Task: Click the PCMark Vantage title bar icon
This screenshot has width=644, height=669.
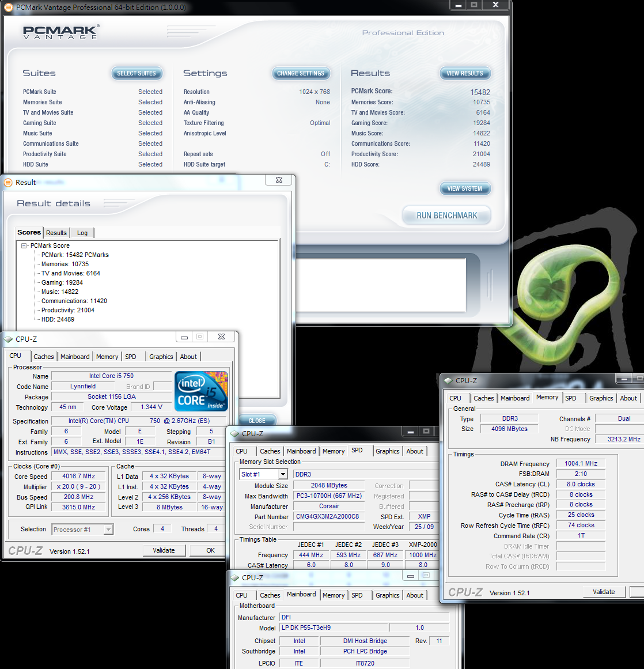Action: 8,7
